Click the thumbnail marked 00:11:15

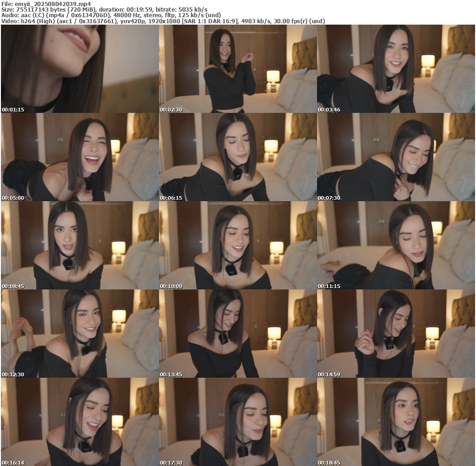point(396,245)
